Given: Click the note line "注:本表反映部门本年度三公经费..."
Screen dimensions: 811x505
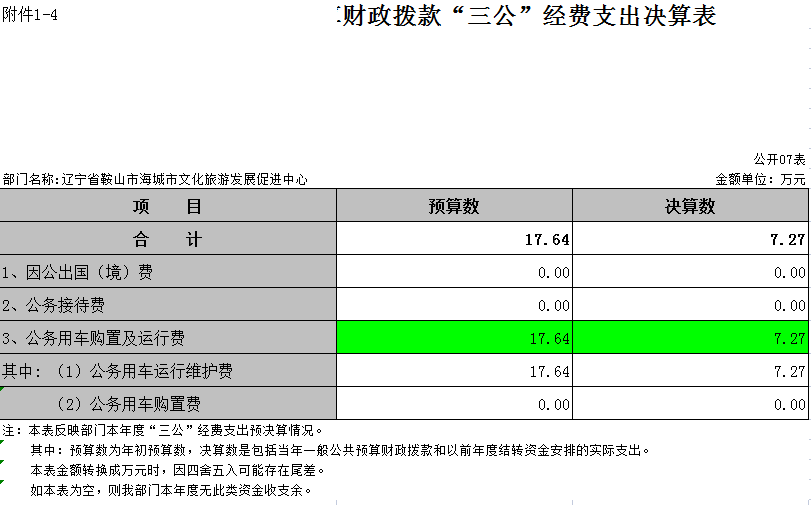Looking at the screenshot, I should click(x=163, y=430).
